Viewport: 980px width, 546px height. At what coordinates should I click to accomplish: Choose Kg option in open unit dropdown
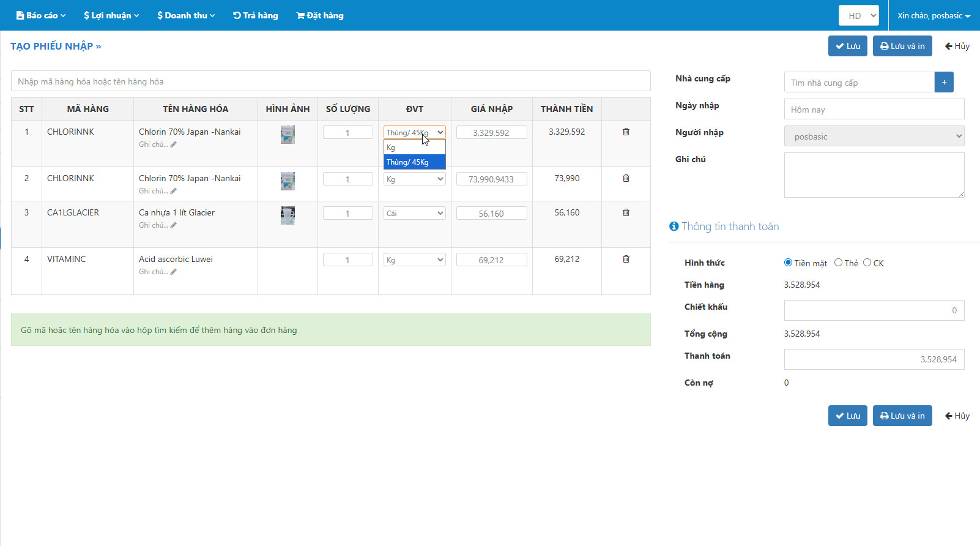click(414, 148)
